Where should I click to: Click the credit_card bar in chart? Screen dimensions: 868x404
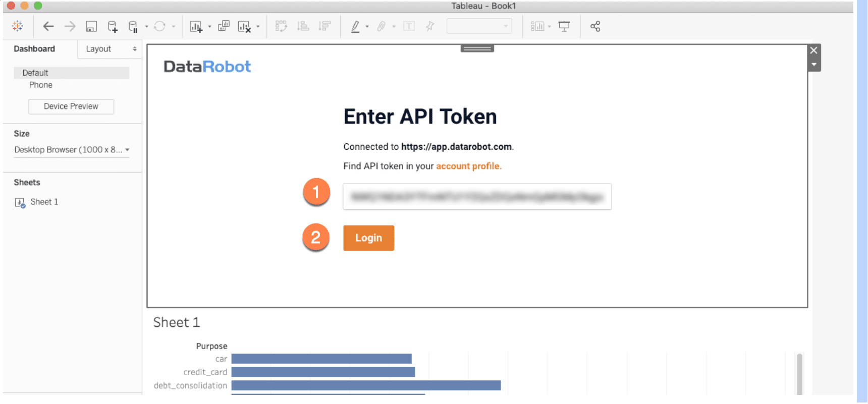[323, 372]
